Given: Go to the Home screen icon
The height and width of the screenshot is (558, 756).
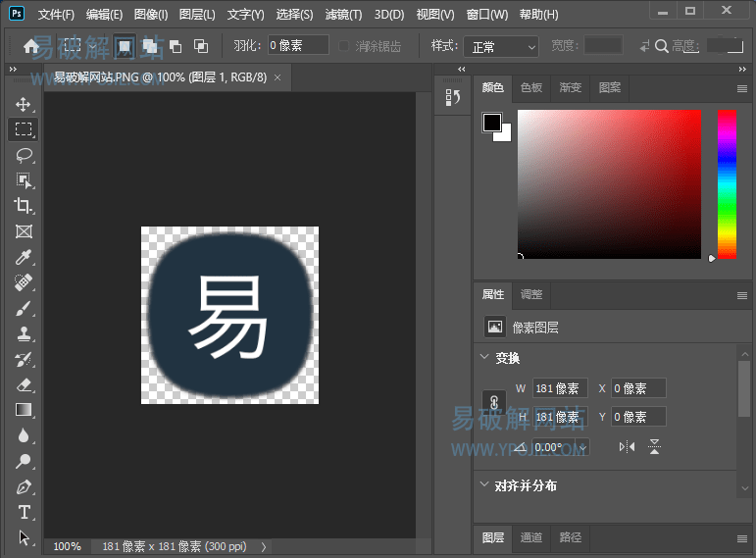Looking at the screenshot, I should tap(31, 46).
